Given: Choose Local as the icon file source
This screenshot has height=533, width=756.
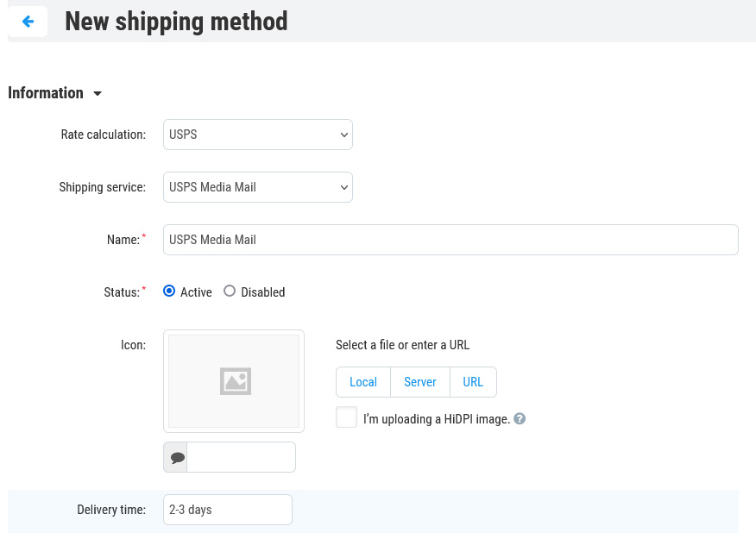Looking at the screenshot, I should point(363,382).
